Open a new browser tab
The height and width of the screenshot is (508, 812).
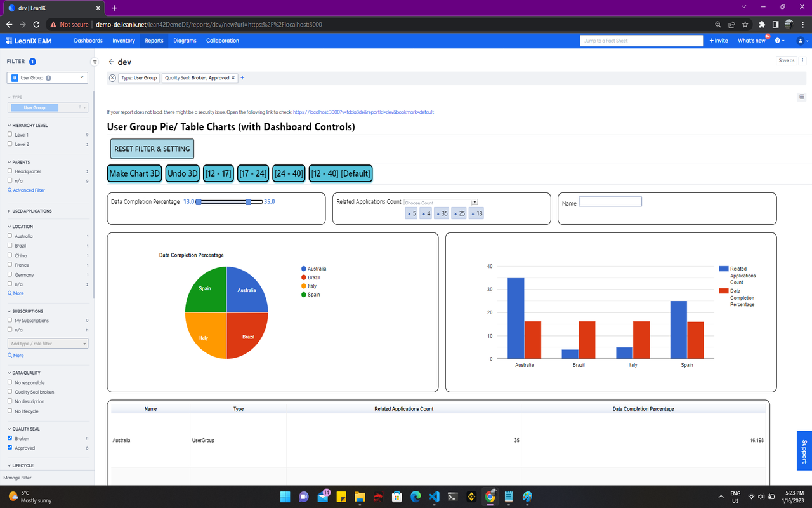click(114, 8)
